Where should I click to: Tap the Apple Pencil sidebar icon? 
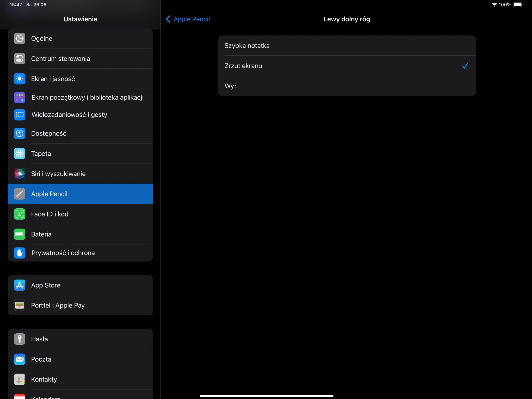19,194
